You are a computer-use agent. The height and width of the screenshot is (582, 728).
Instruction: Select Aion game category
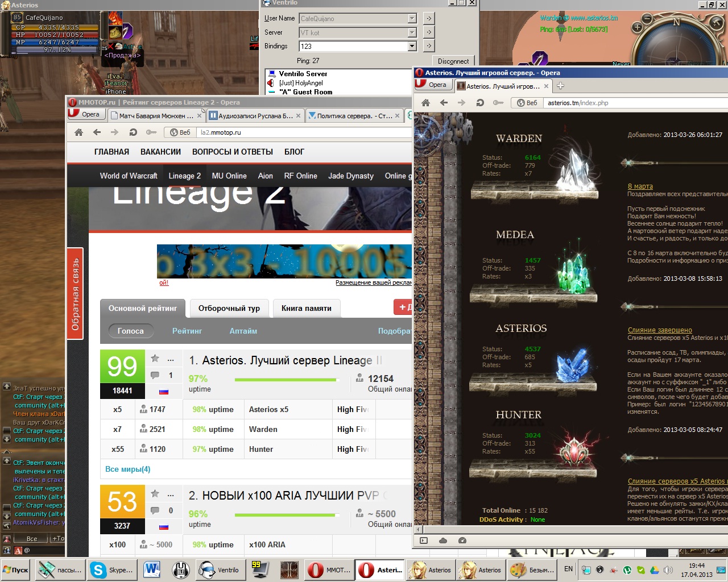266,176
